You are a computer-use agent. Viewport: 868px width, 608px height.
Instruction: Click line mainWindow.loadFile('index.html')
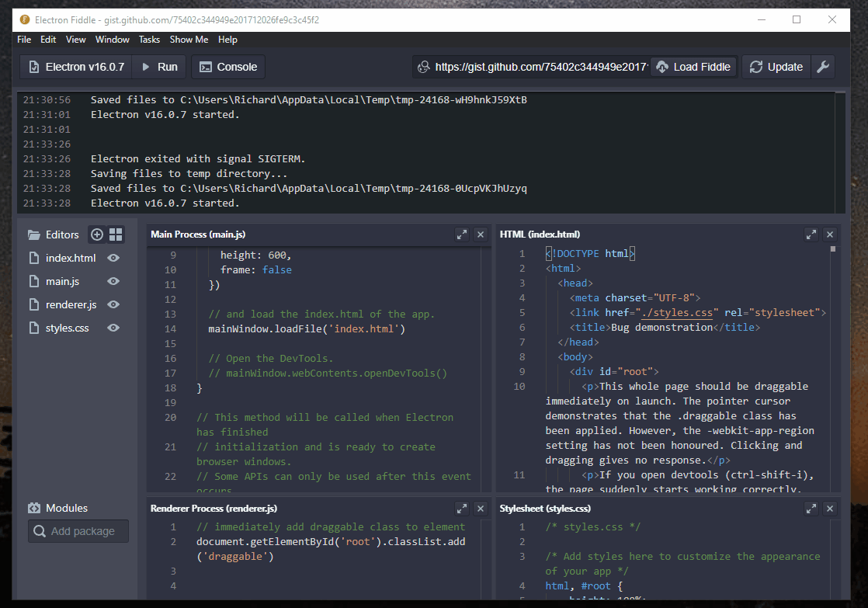307,329
